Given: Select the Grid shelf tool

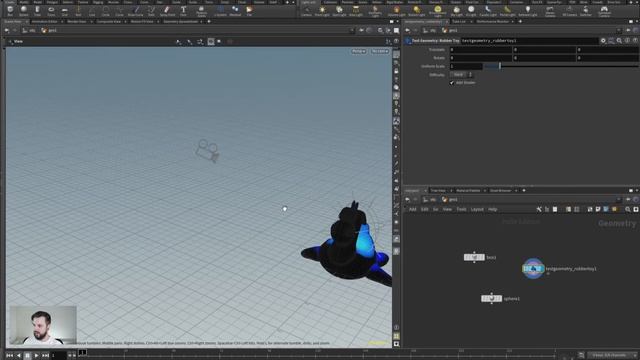Looking at the screenshot, I should point(64,10).
